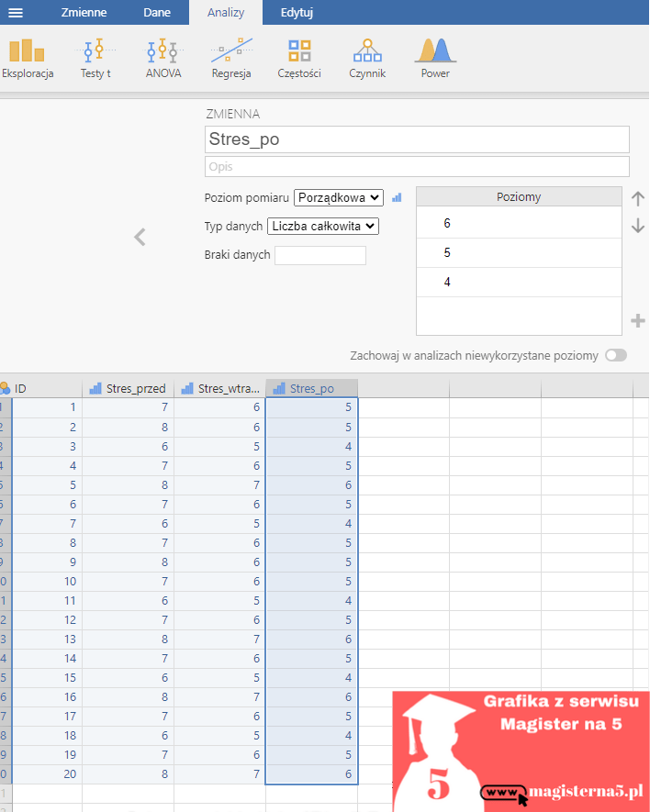Screen dimensions: 650x812
Task: Open the Czynnik analysis menu
Action: [x=367, y=59]
